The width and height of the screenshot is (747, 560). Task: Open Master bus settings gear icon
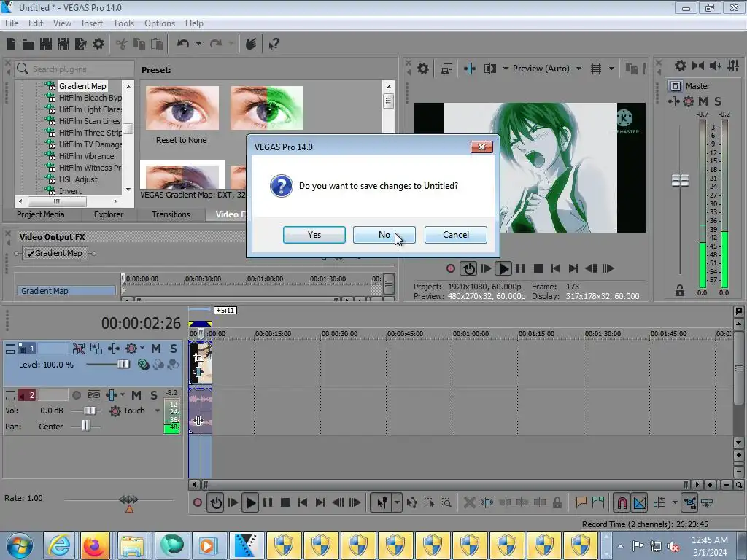(681, 66)
